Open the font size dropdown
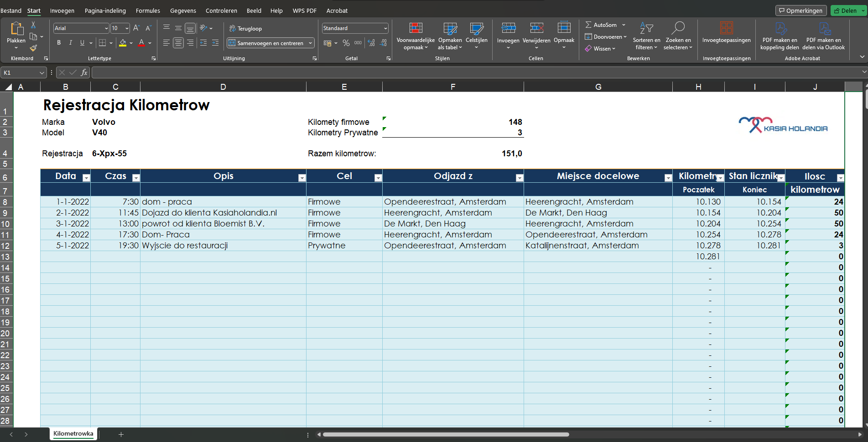Screen dimensions: 868x442 coord(127,28)
